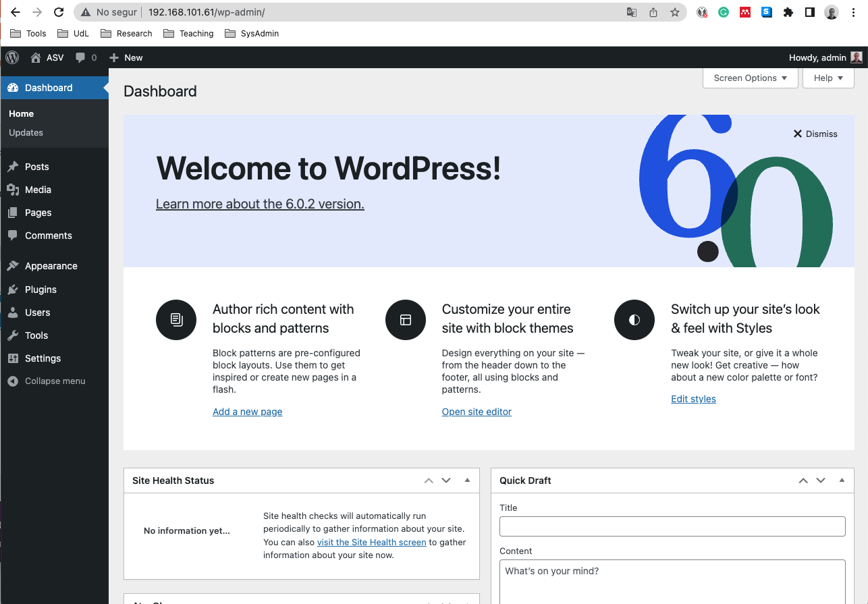Screen dimensions: 868x604
Task: Open the 6.0.2 version link
Action: point(260,204)
